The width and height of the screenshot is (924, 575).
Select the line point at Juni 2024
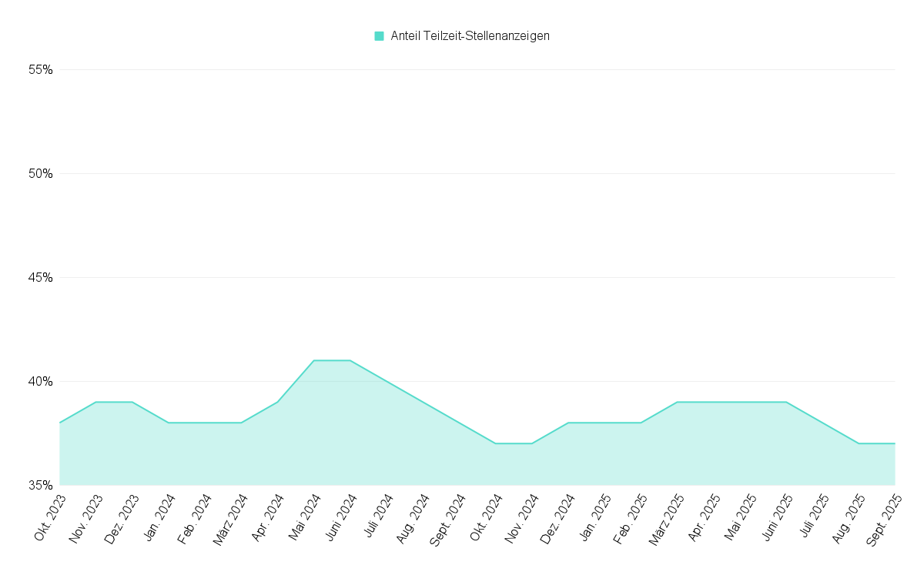pyautogui.click(x=350, y=360)
